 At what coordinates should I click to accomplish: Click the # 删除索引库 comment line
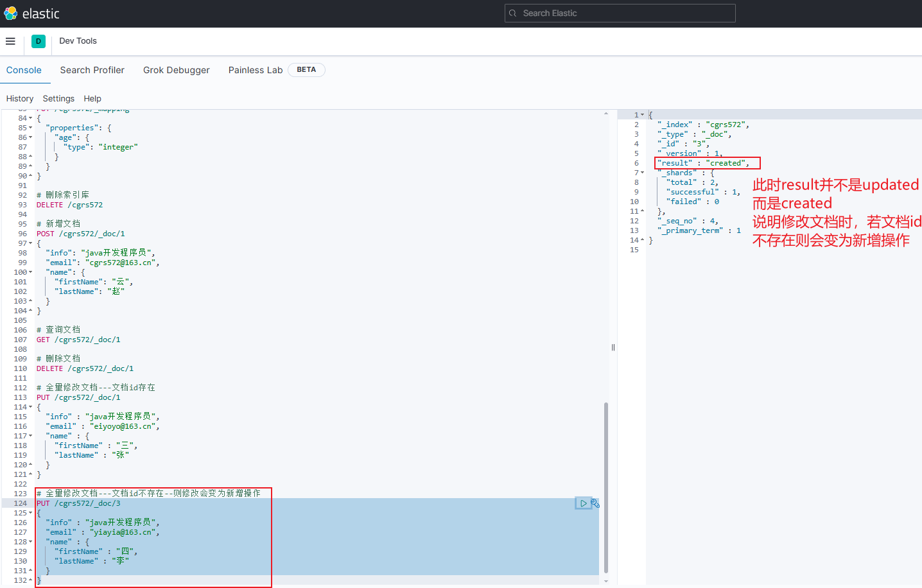pos(63,195)
